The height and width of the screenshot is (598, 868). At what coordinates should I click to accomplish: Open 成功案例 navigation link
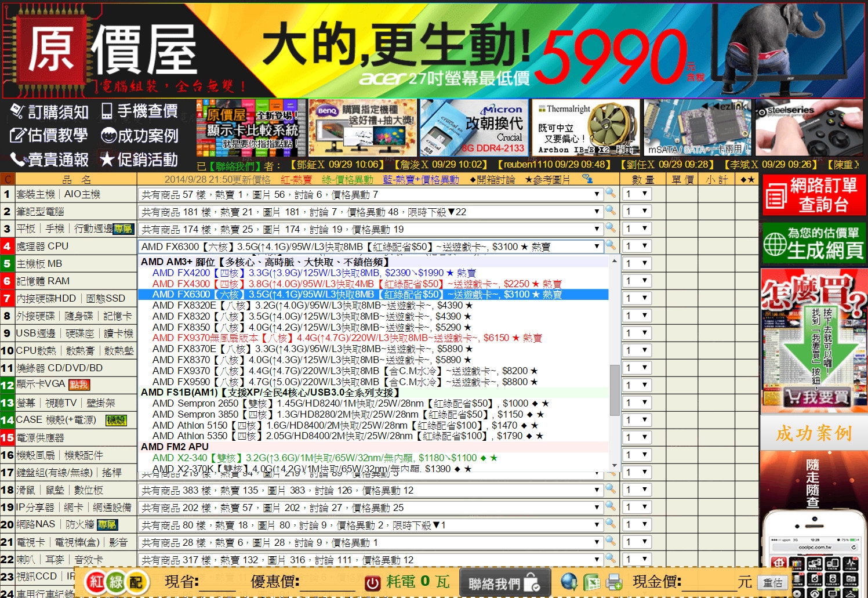coord(139,136)
